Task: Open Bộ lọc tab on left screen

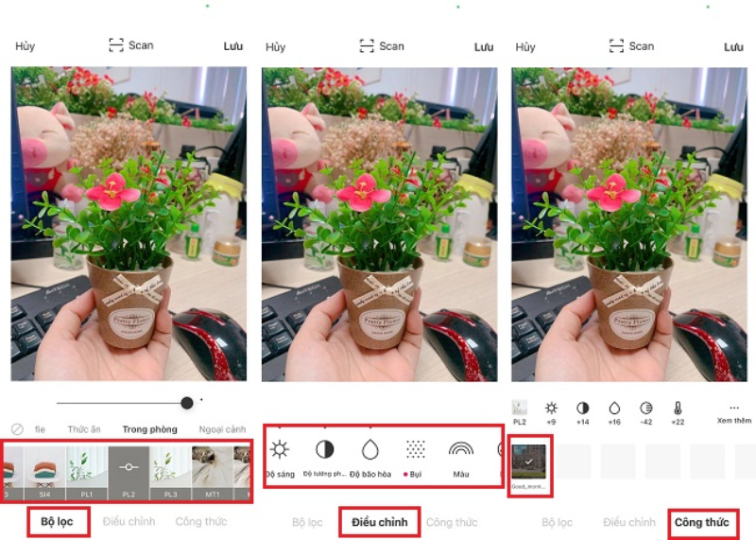Action: click(57, 521)
